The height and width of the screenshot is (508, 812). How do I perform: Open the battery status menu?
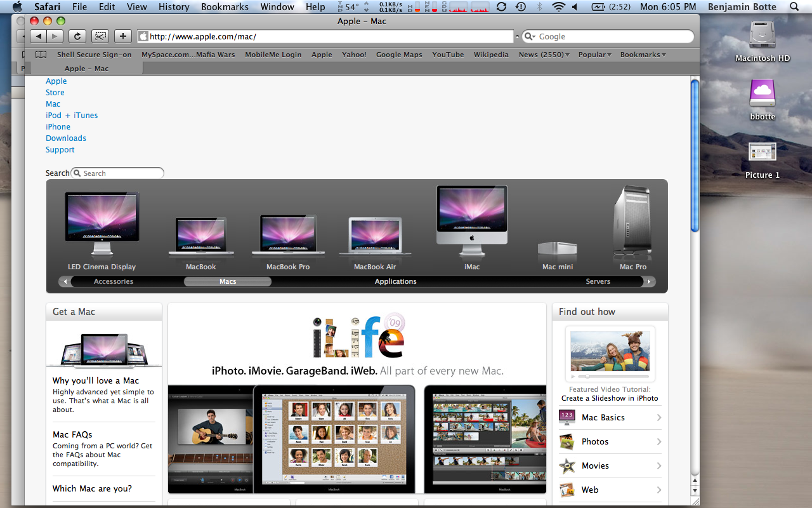tap(612, 7)
